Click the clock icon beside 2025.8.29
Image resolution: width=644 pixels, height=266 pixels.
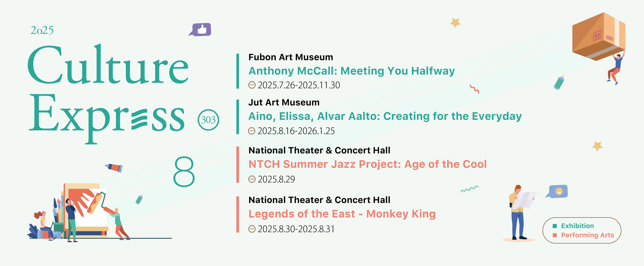tap(252, 179)
